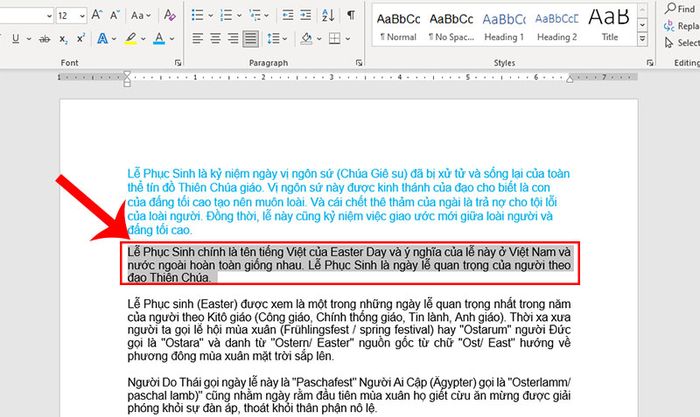Toggle Underline formatting
Image resolution: width=700 pixels, height=417 pixels.
pos(14,40)
